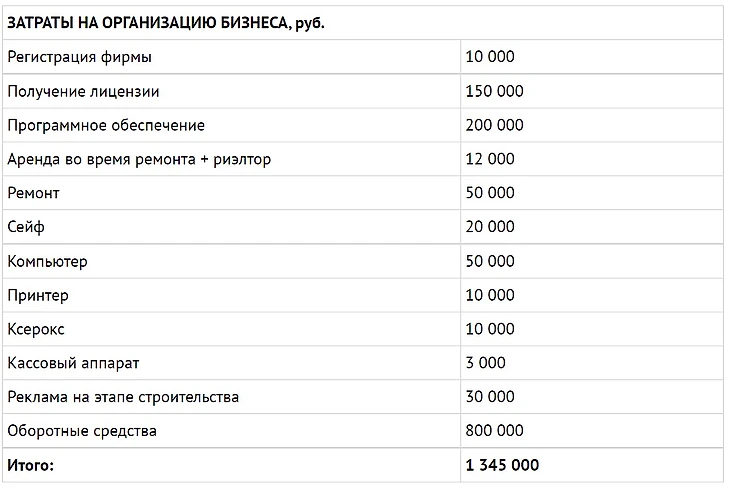Select the Оборотные средства row label
The image size is (730, 492).
click(82, 431)
